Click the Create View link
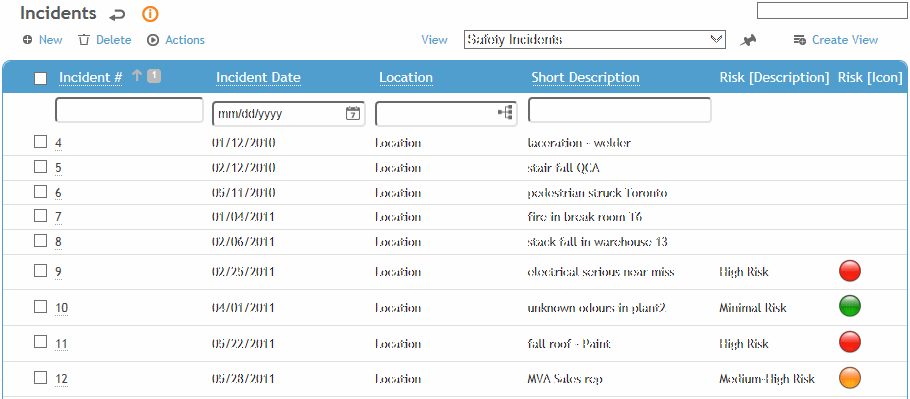 tap(845, 40)
